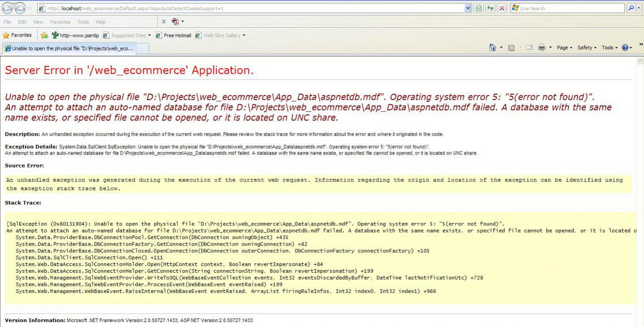Open a new blank tab

point(142,49)
